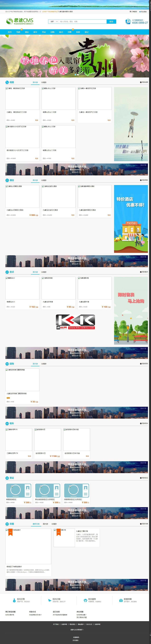Click the 团购 section heading icon
The height and width of the screenshot is (644, 151).
click(x=7, y=364)
